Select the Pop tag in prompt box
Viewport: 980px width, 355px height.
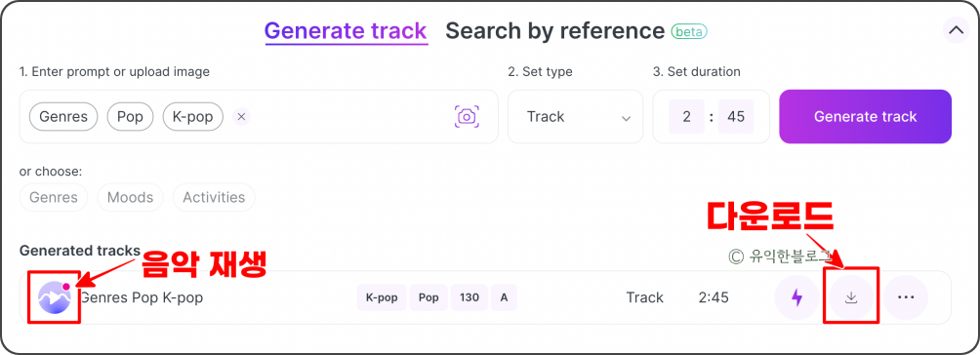point(130,117)
